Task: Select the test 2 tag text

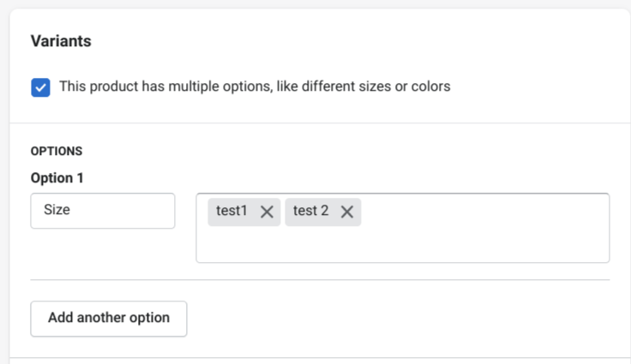Action: click(310, 211)
